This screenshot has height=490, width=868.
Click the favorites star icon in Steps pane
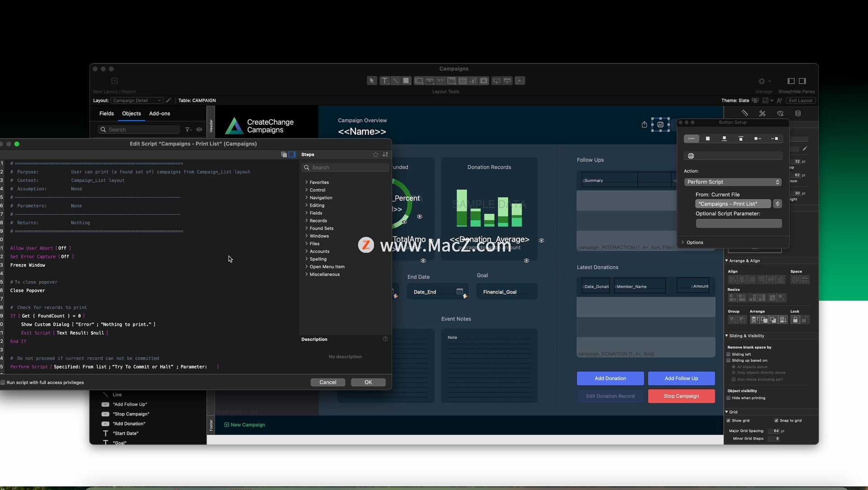375,155
